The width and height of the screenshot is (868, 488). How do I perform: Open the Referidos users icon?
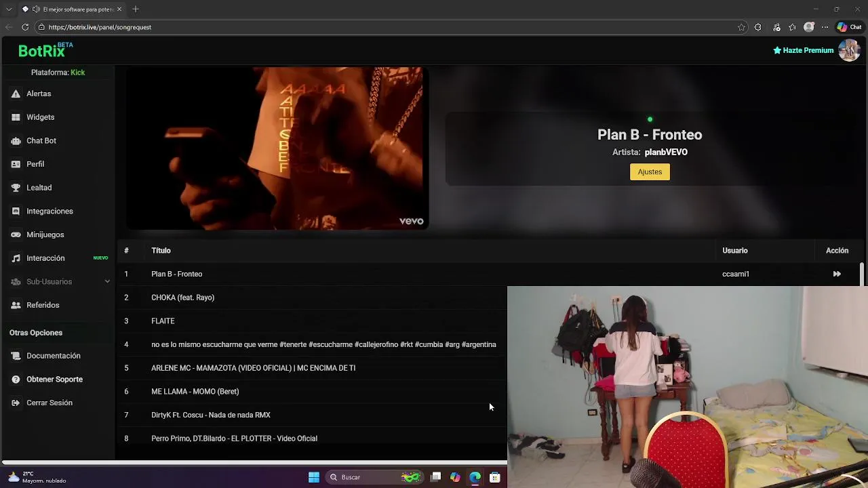[16, 305]
